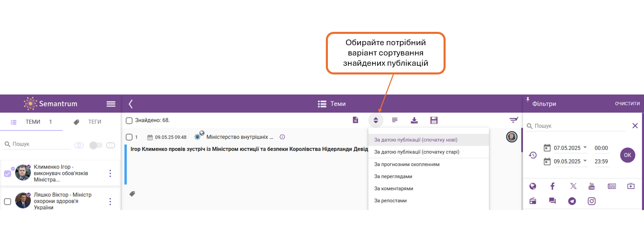
Task: Click Клименко Ігор avatar photo
Action: point(23,173)
